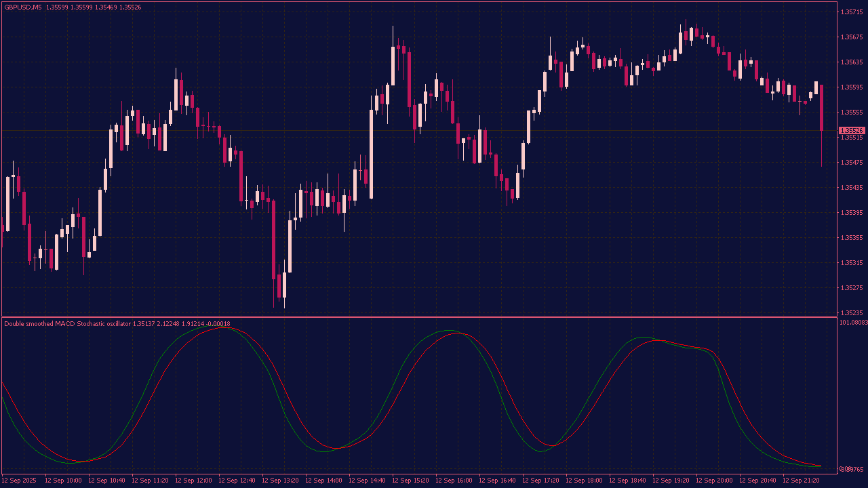This screenshot has width=868, height=488.
Task: Click the tall bullish candle near 14:40
Action: tap(371, 154)
